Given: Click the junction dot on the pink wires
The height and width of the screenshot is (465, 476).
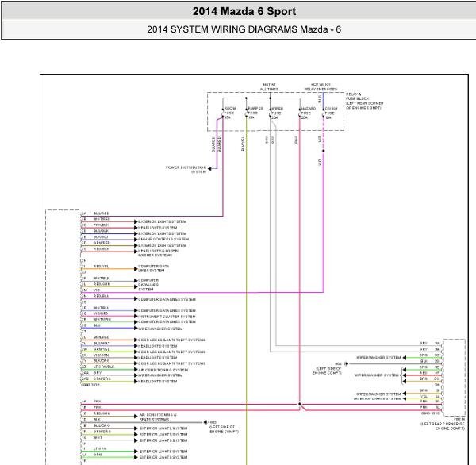Looking at the screenshot, I should 300,404.
